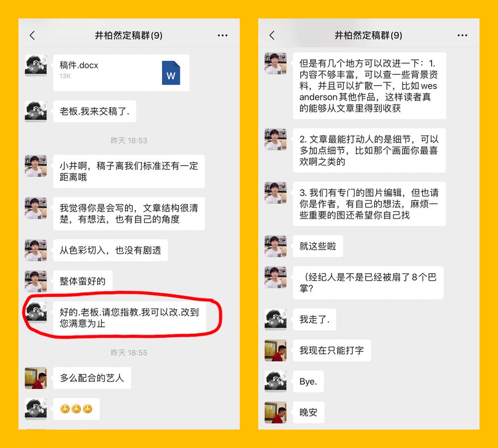
Task: Tap avatar next to 晚安 message
Action: point(276,412)
